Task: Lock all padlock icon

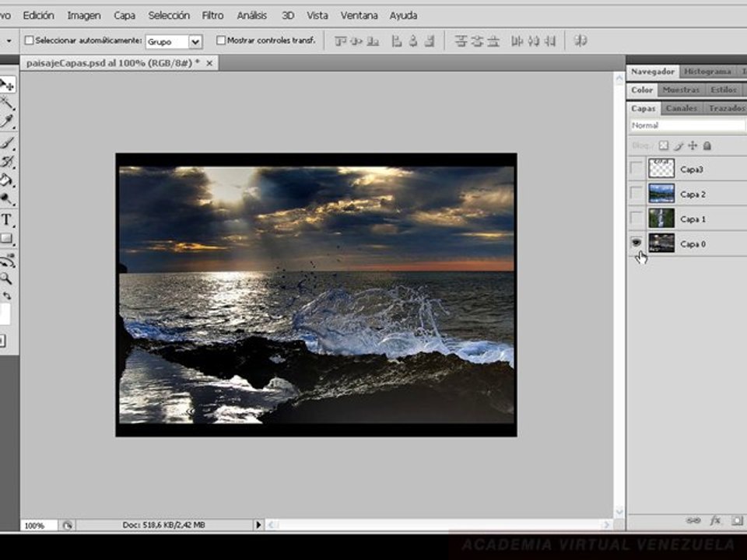Action: coord(707,145)
